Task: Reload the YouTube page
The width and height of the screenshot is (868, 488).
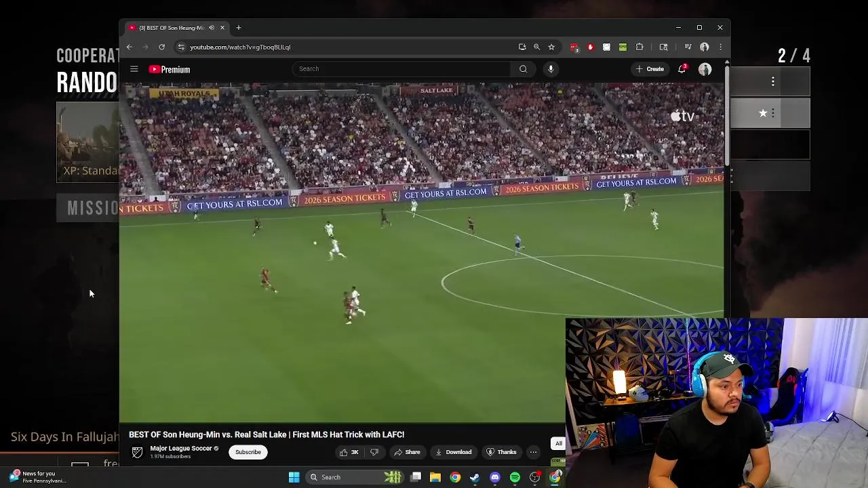Action: pos(161,47)
